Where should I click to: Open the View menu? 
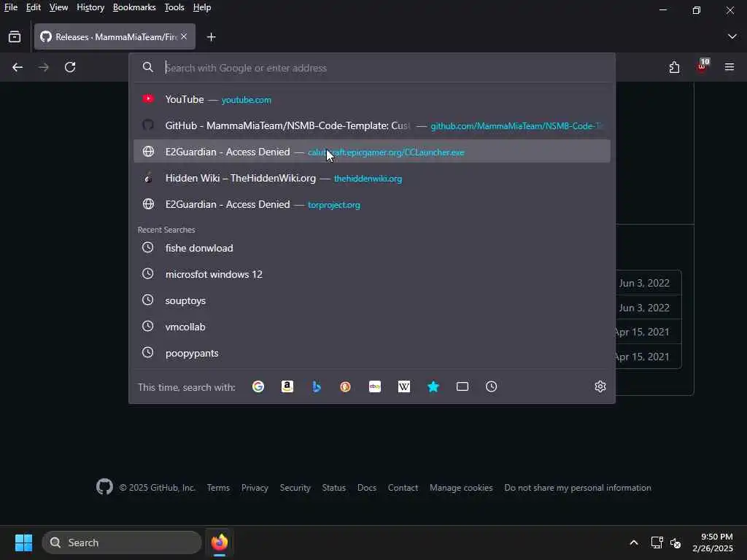pos(58,7)
